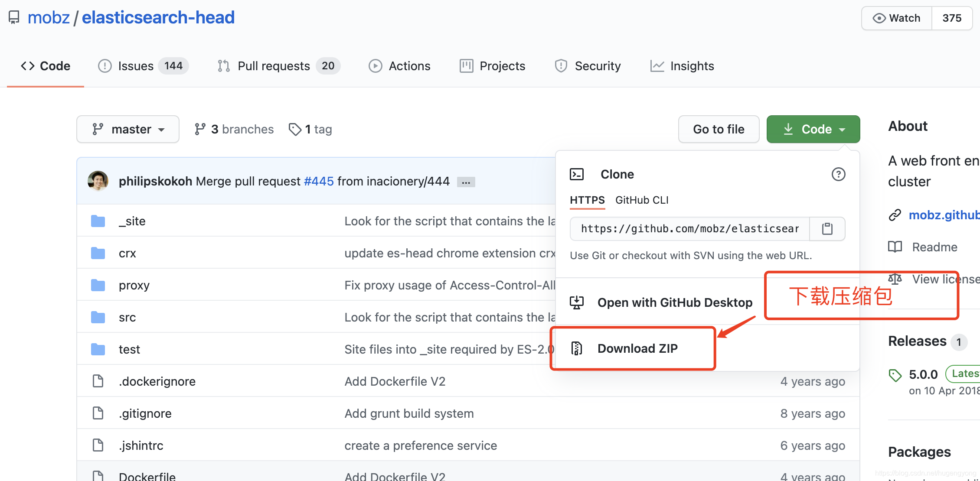Expand the commit message ellipsis

click(466, 181)
